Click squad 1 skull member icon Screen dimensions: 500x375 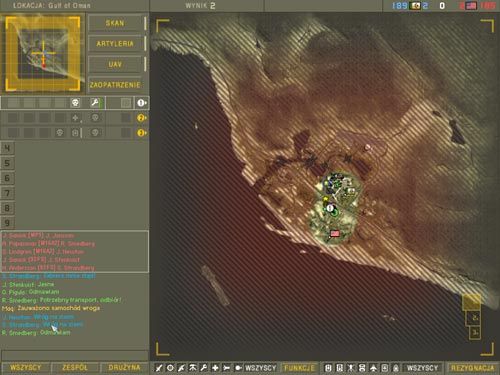[75, 103]
